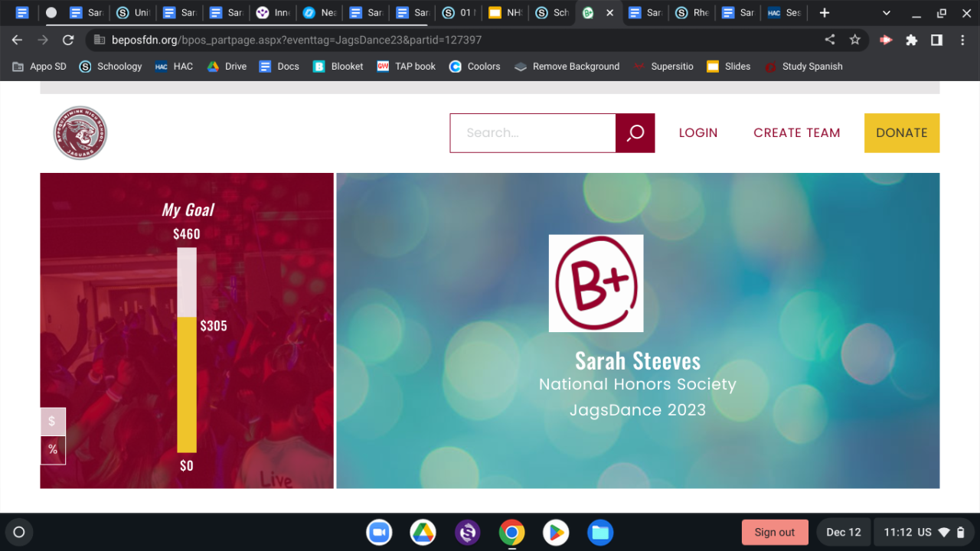Open the TAP book bookmark

tap(407, 67)
